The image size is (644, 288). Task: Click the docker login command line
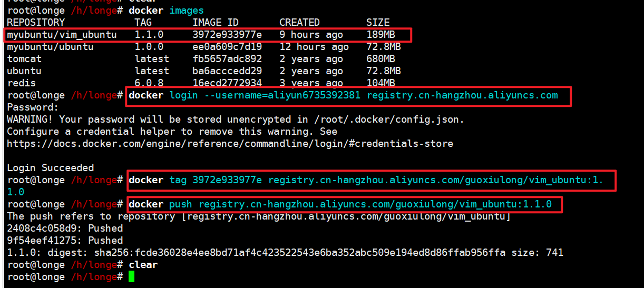coord(343,95)
